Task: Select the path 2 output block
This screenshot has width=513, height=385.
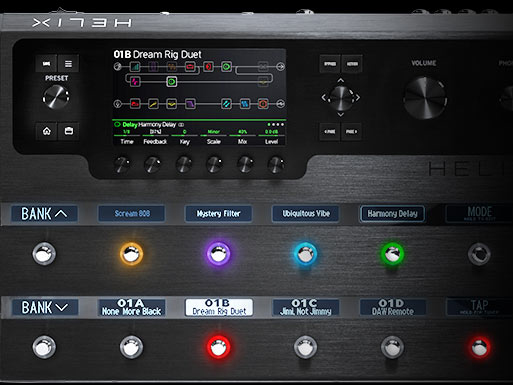Action: pos(281,104)
